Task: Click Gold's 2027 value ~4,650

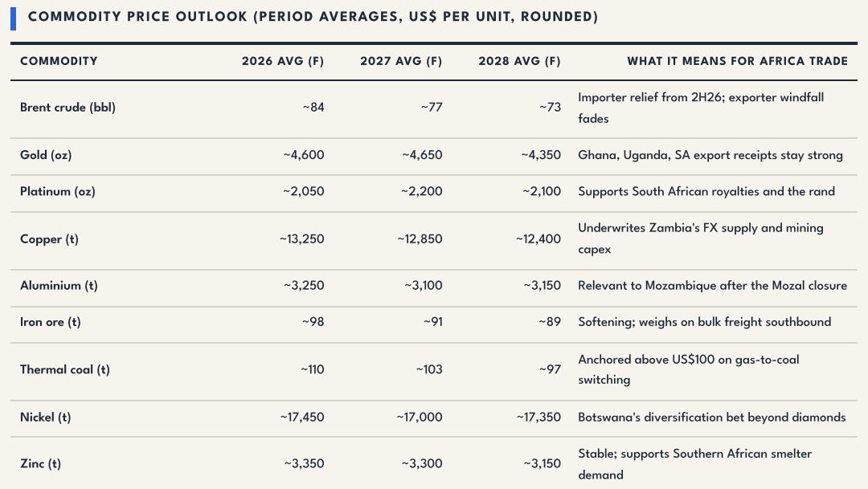Action: coord(422,155)
